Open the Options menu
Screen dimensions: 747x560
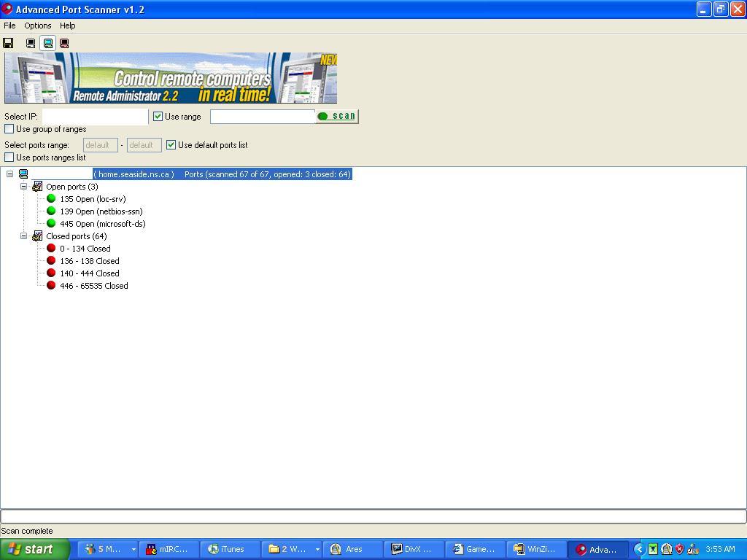pyautogui.click(x=37, y=26)
